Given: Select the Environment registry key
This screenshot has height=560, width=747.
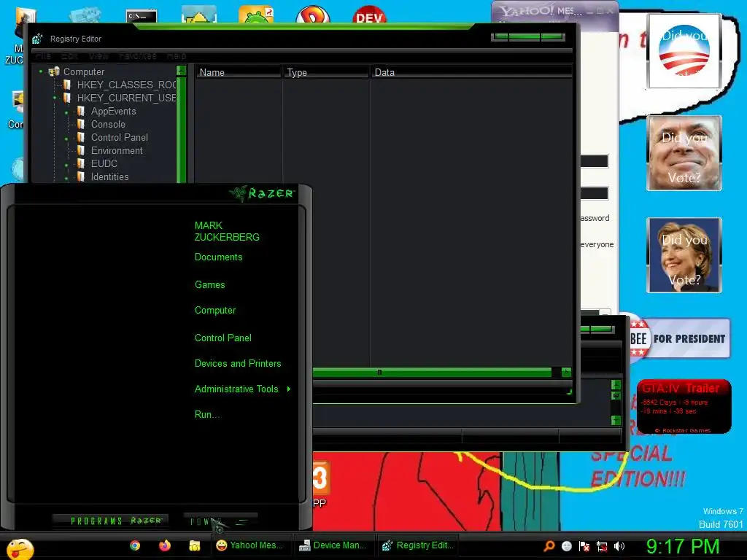Looking at the screenshot, I should click(x=117, y=150).
